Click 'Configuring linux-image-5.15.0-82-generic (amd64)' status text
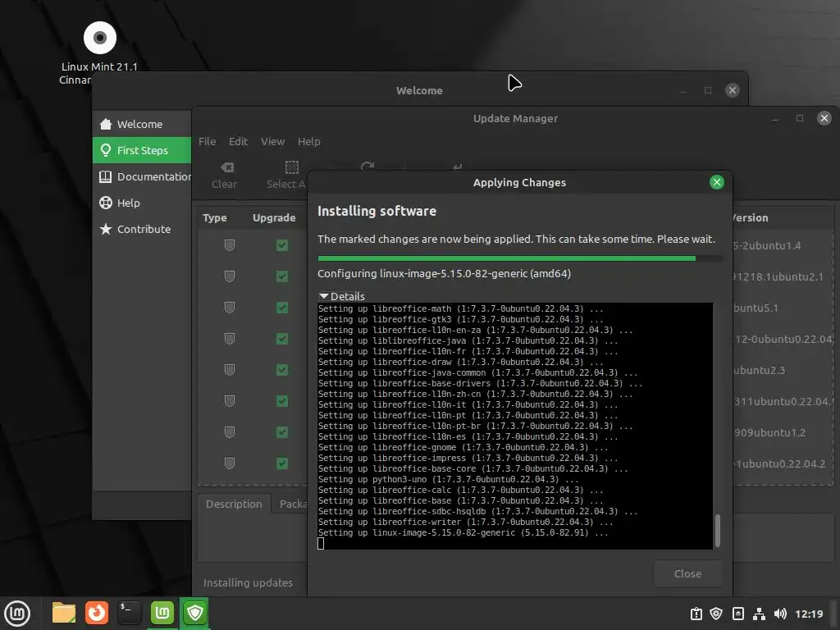Viewport: 840px width, 630px height. [x=444, y=274]
